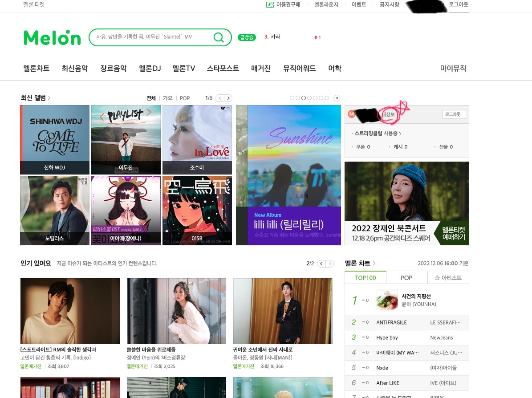Open the 장르음악 menu

tap(114, 68)
